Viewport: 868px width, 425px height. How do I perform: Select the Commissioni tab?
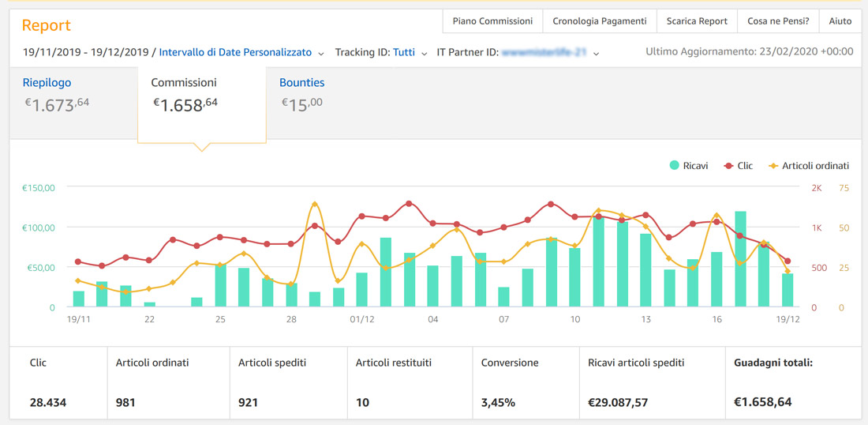pyautogui.click(x=184, y=83)
